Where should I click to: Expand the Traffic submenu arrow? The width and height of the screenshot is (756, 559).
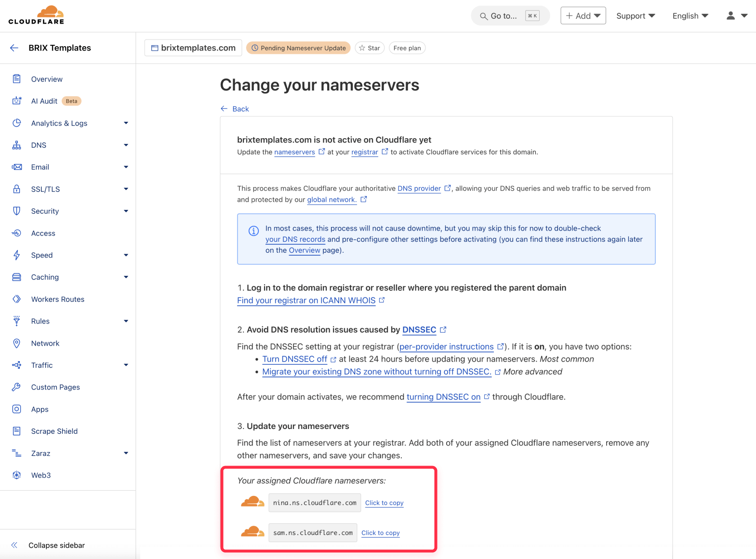pyautogui.click(x=126, y=365)
